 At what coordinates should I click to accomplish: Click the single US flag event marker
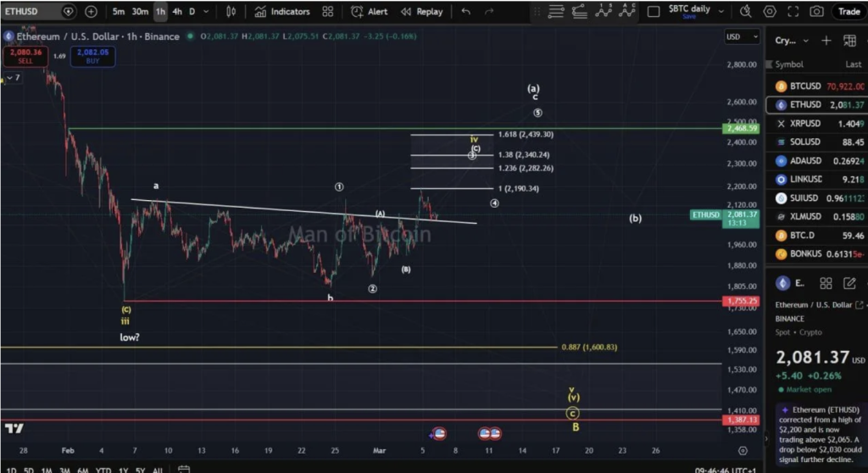[x=439, y=433]
